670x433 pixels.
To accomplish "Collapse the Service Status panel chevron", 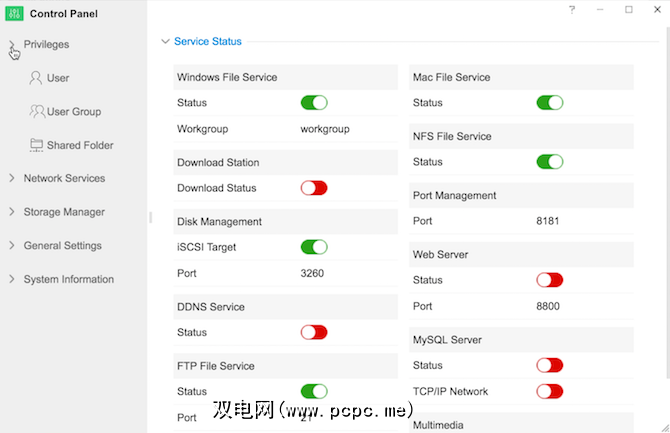I will pos(165,42).
